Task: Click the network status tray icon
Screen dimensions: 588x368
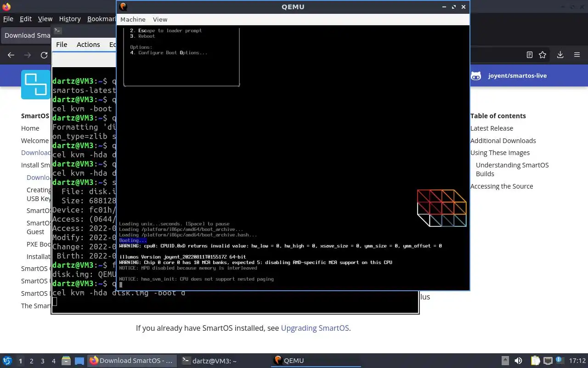Action: tap(548, 361)
